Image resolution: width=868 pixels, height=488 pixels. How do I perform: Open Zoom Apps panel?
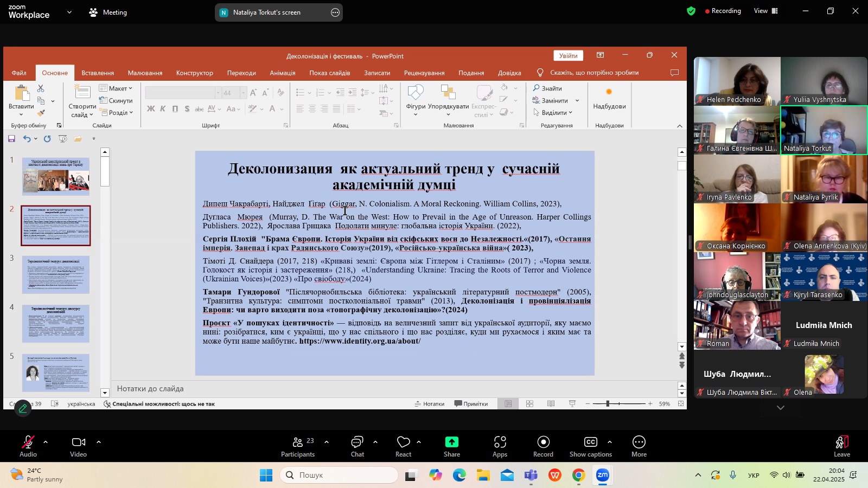[x=500, y=442]
